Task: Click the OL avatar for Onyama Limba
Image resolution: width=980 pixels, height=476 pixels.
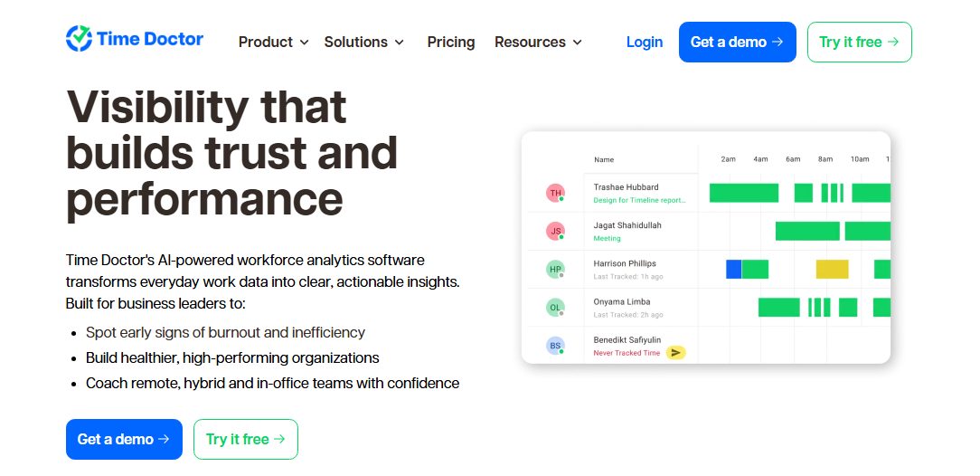Action: [555, 307]
